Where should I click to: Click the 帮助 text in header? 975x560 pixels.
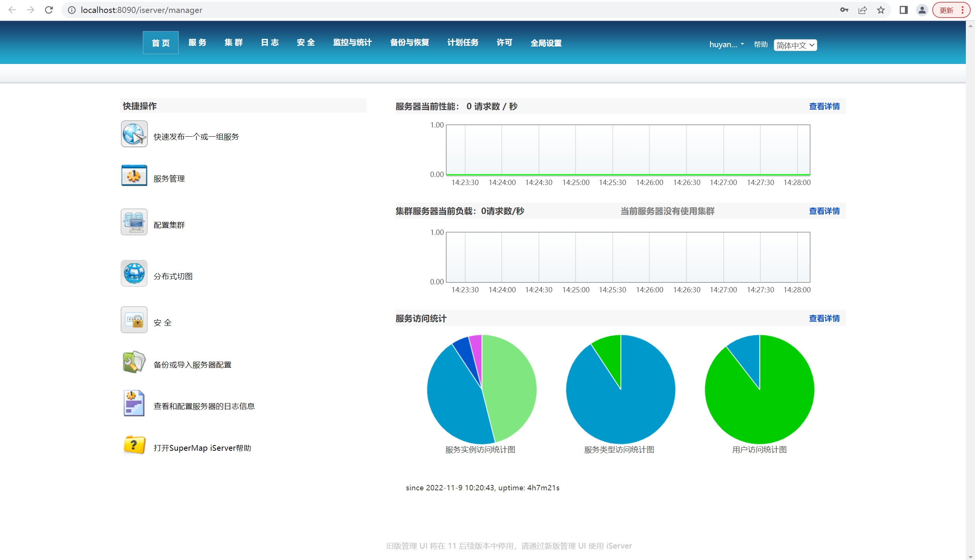pyautogui.click(x=760, y=44)
